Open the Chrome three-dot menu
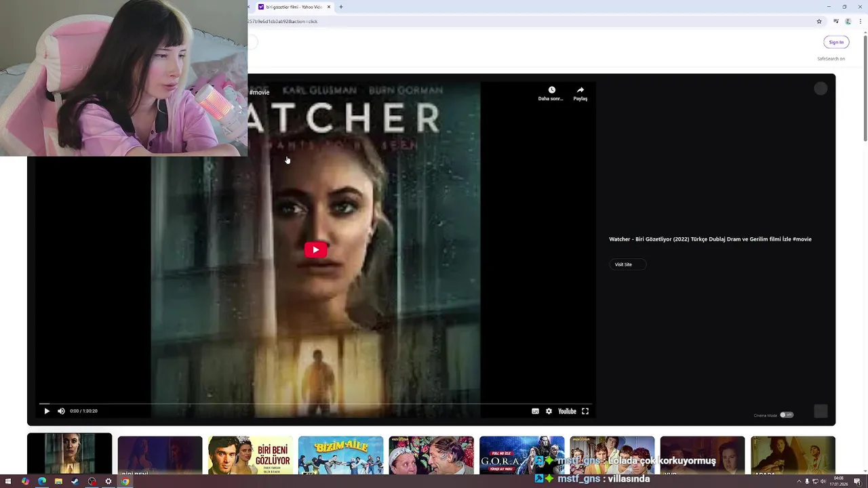This screenshot has height=488, width=868. (860, 21)
